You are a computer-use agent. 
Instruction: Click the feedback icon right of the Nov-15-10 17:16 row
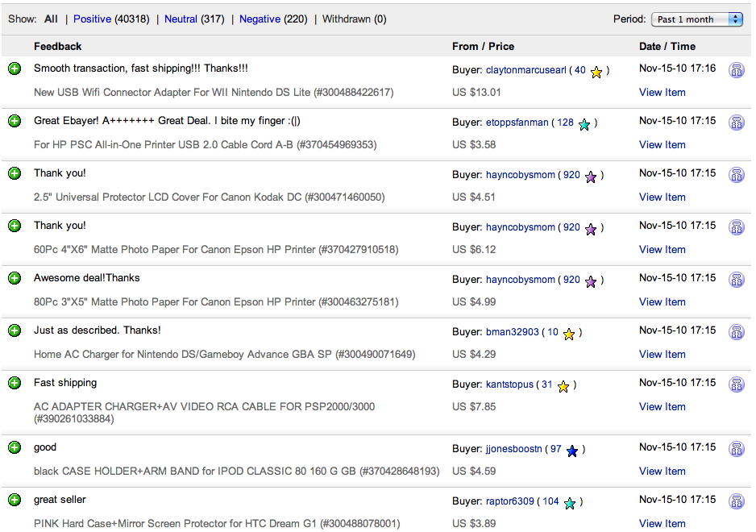(736, 70)
